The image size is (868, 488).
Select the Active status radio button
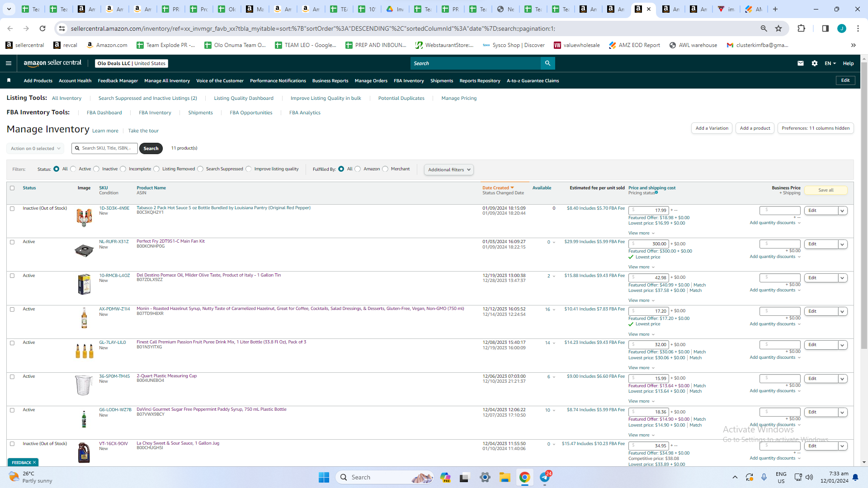pyautogui.click(x=73, y=169)
